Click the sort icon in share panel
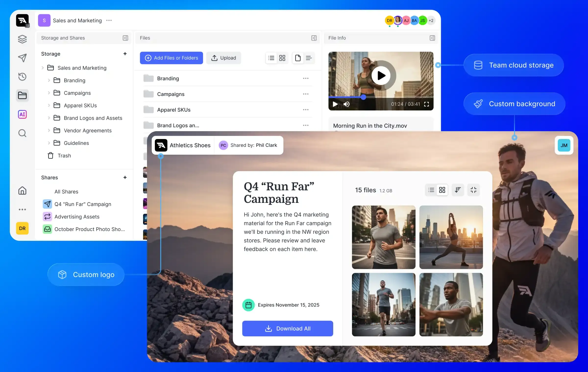This screenshot has width=588, height=372. click(458, 190)
